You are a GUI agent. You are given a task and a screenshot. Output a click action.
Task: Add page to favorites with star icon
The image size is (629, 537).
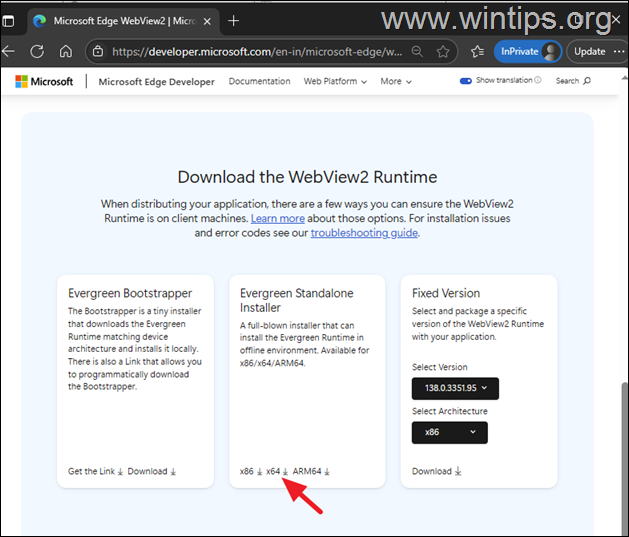coord(443,51)
